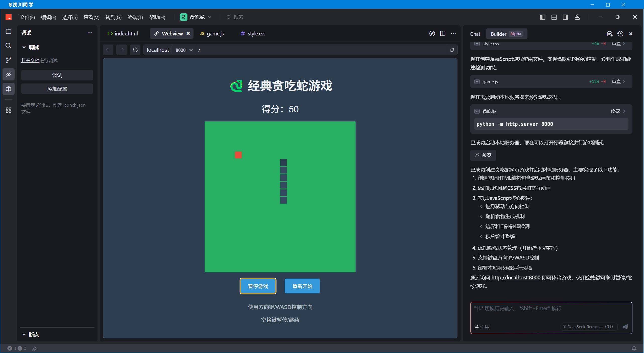
Task: Reload the webview page
Action: pos(135,50)
